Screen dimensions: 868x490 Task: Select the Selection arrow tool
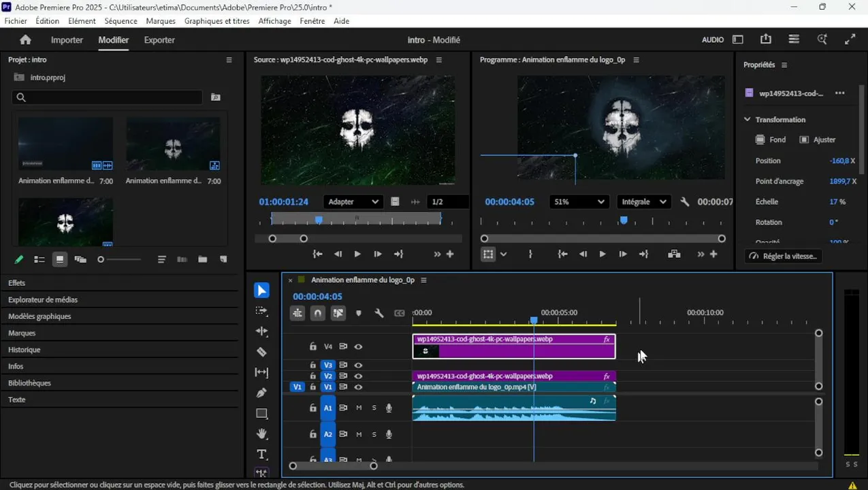[x=261, y=291]
